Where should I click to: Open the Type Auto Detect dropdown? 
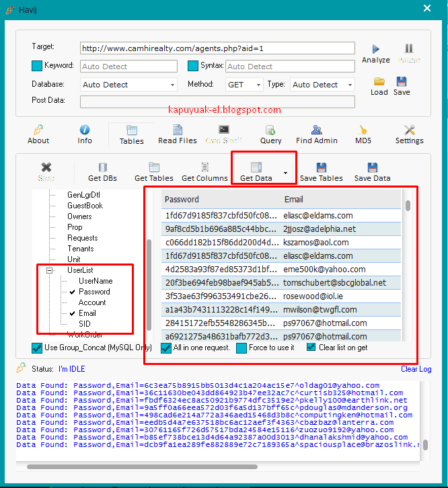coord(322,85)
